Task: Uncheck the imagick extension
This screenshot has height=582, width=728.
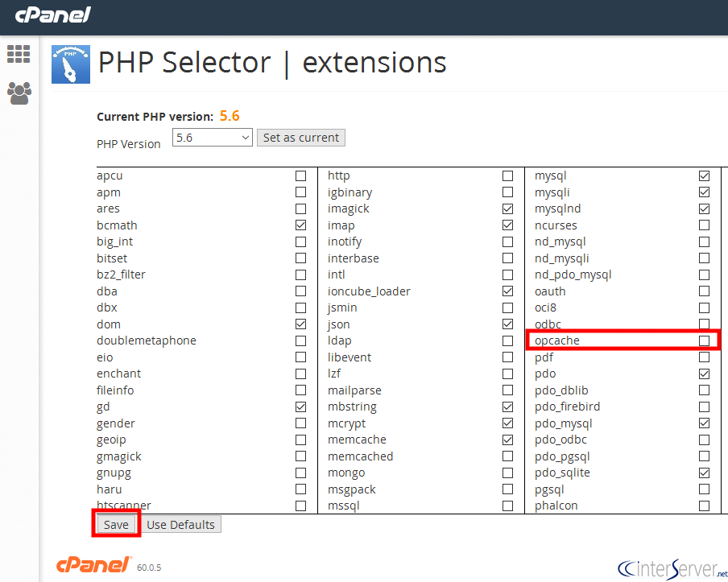Action: click(508, 208)
